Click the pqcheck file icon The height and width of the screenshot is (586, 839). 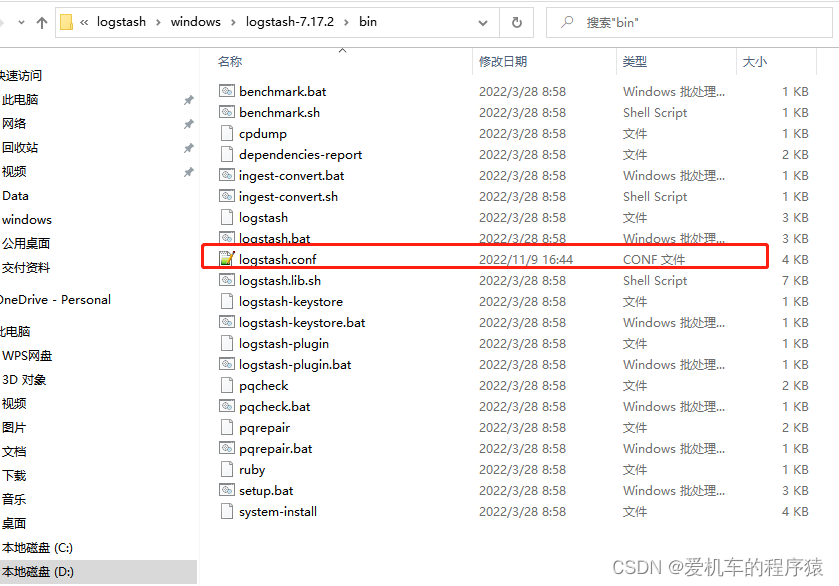pyautogui.click(x=227, y=385)
